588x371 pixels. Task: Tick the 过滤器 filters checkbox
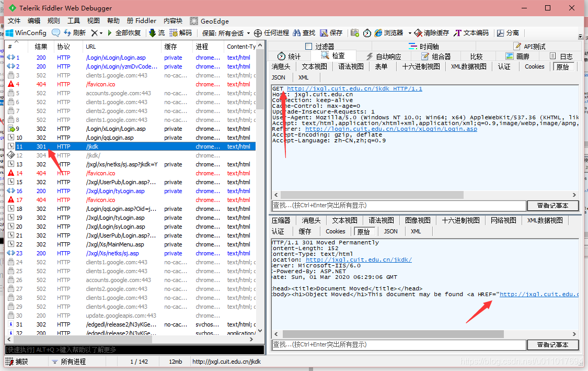click(x=308, y=47)
